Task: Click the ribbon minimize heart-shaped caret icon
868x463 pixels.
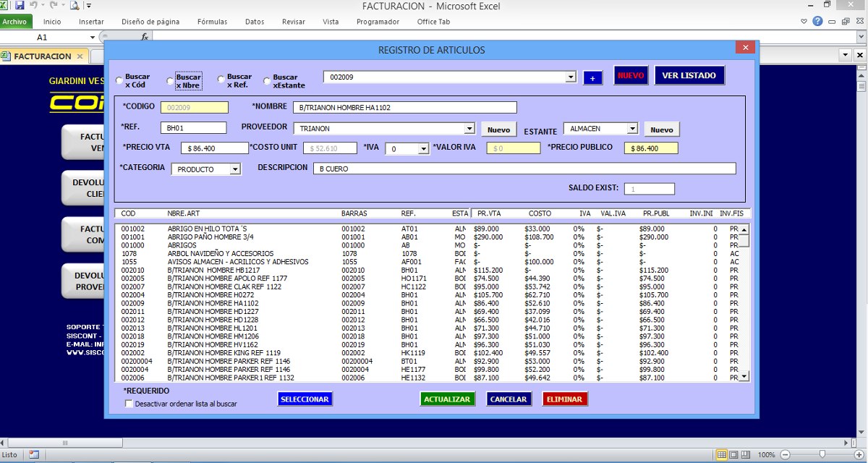Action: (x=804, y=22)
